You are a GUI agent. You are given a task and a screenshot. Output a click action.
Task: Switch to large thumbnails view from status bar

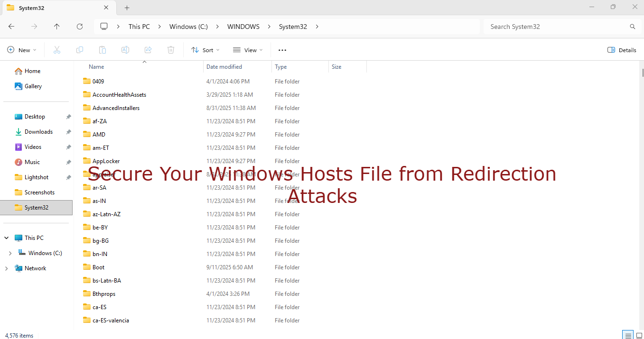click(x=638, y=335)
